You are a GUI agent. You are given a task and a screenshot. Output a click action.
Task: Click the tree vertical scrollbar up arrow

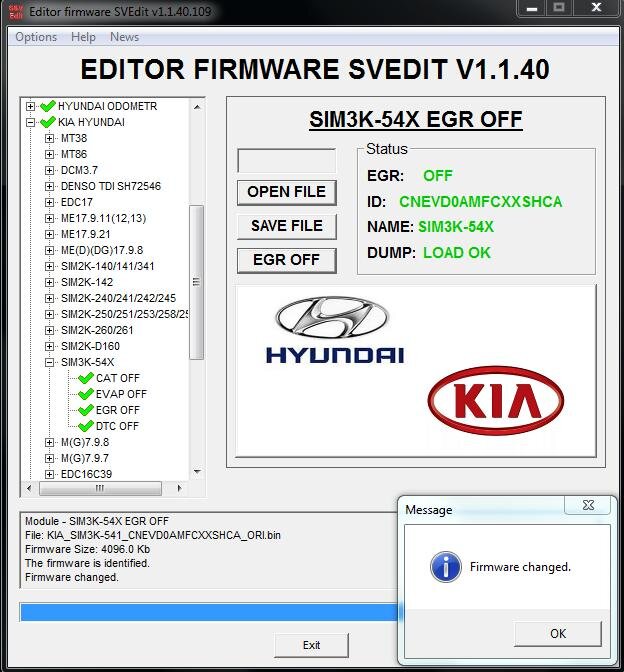(x=197, y=107)
